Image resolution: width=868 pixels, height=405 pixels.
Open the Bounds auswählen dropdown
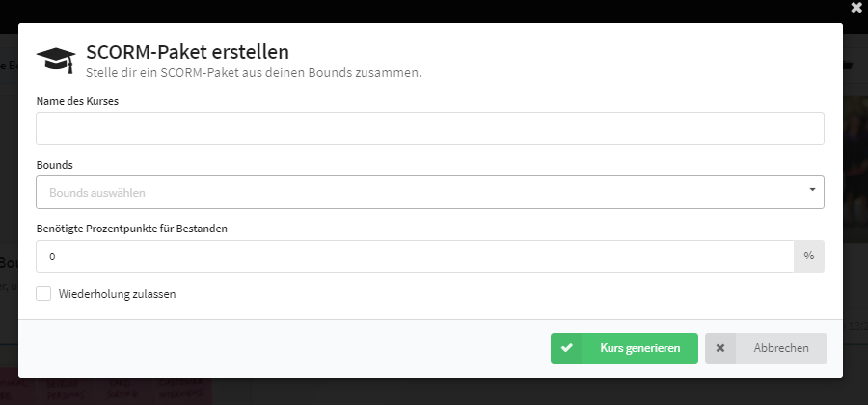430,193
